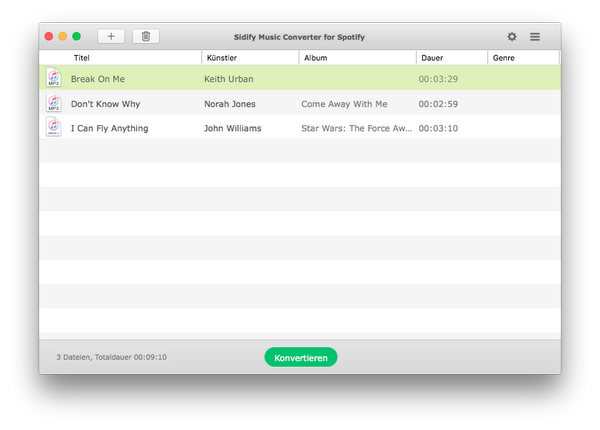The image size is (600, 430).
Task: Click the file icon for I Can Fly Anything
Action: click(54, 127)
